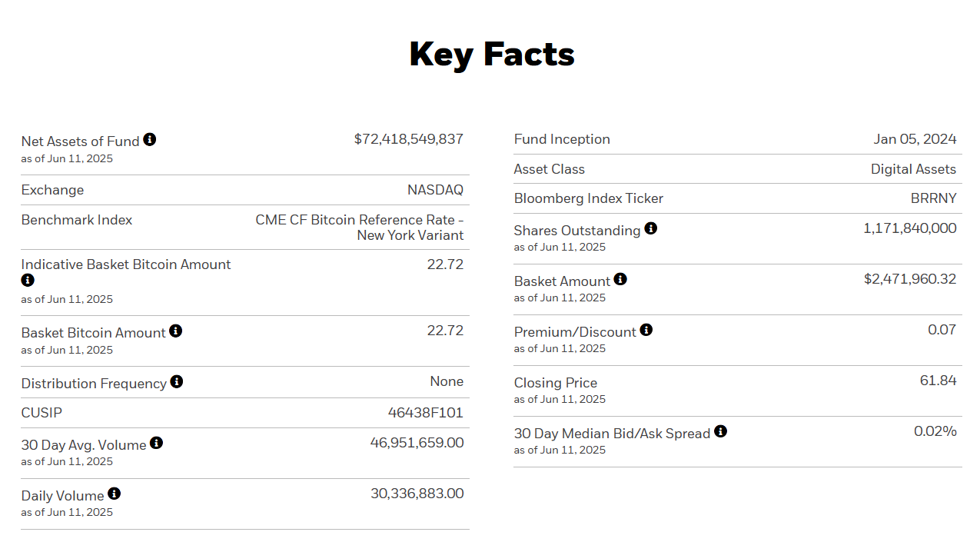
Task: Show info for Basket Amount
Action: [620, 280]
